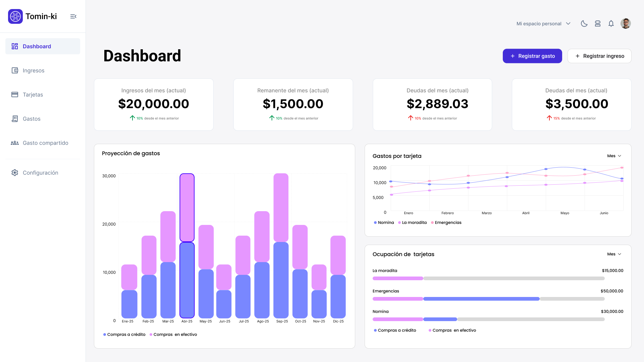Click the red up arrow under $3,500.00
Screen dimensions: 644x362
(x=549, y=118)
